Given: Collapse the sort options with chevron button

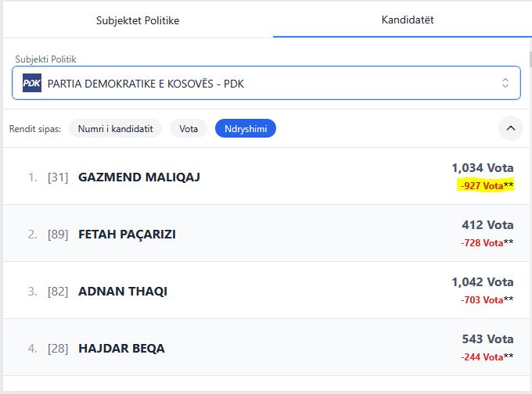Looking at the screenshot, I should (x=510, y=127).
